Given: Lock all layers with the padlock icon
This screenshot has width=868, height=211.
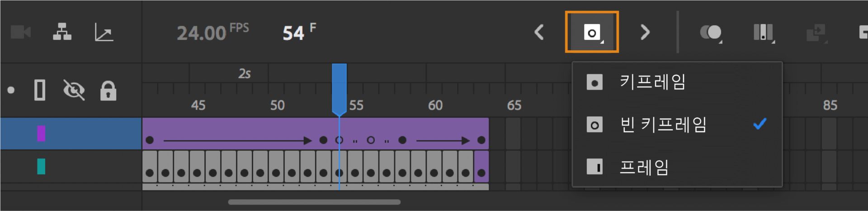Looking at the screenshot, I should [x=108, y=91].
